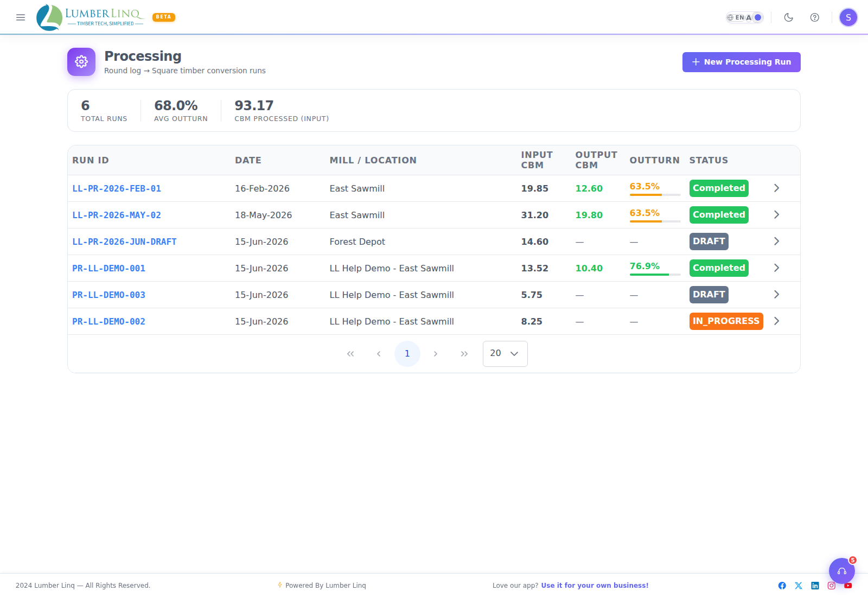The height and width of the screenshot is (597, 868).
Task: Open run LL-PR-2026-MAY-02 link
Action: coord(117,215)
